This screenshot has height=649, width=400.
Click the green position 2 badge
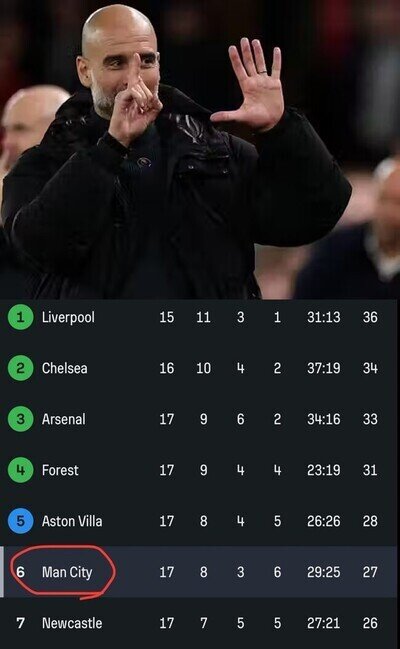(x=20, y=368)
